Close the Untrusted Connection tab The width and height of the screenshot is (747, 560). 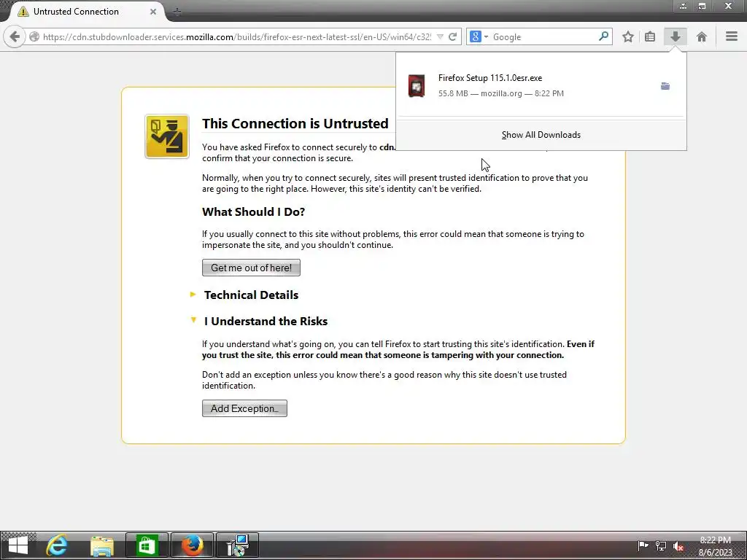153,12
